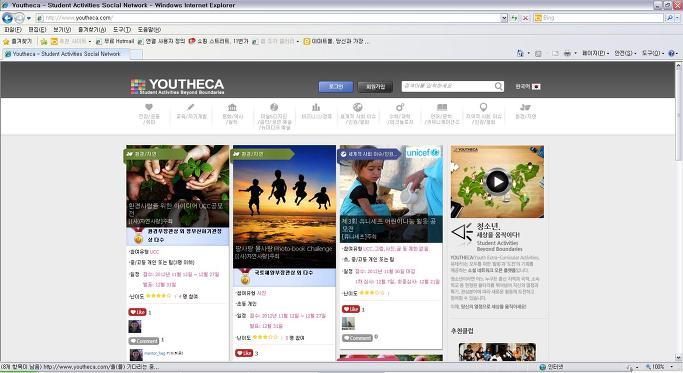Viewport: 683px width, 373px height.
Task: Click the blue category tag on unicef card
Action: point(370,154)
